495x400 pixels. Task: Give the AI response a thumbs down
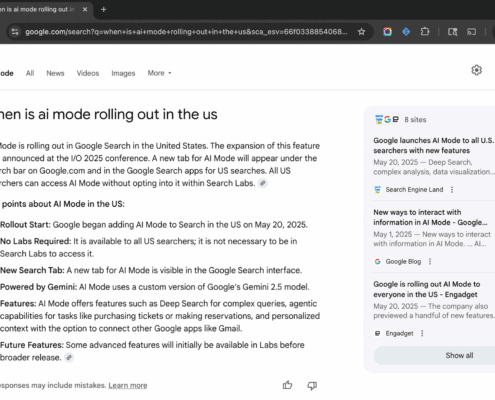312,386
